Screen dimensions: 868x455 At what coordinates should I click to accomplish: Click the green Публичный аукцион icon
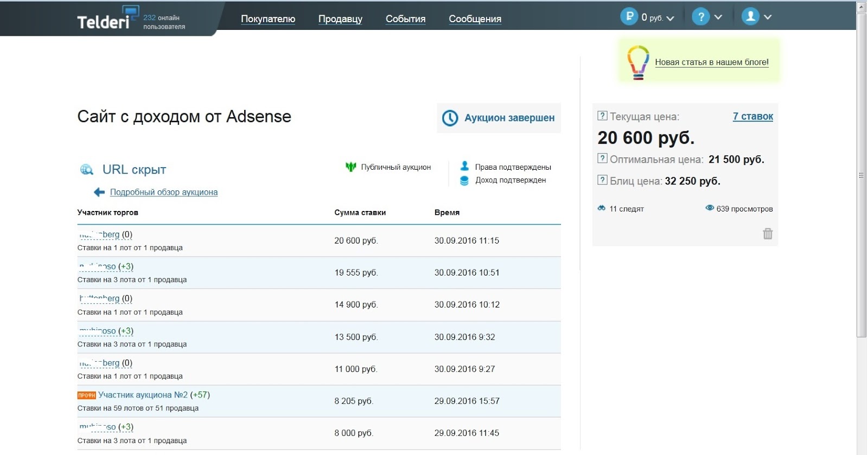[351, 166]
